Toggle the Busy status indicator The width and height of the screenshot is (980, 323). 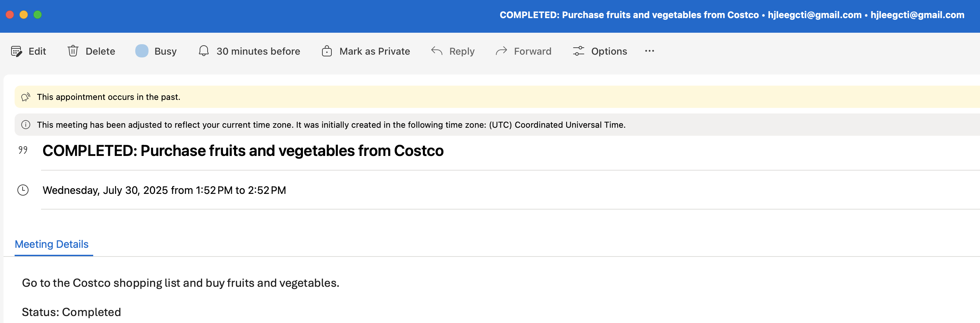tap(142, 51)
